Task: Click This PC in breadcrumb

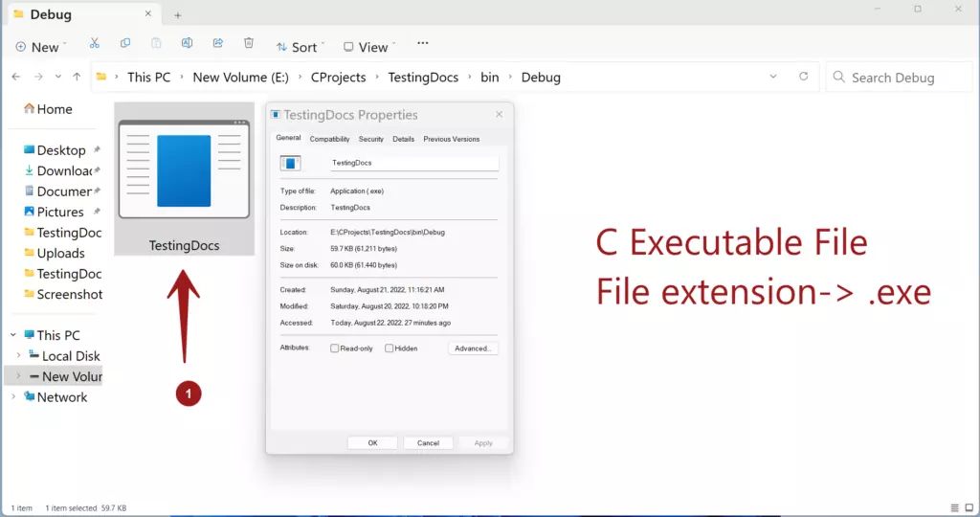Action: (148, 77)
